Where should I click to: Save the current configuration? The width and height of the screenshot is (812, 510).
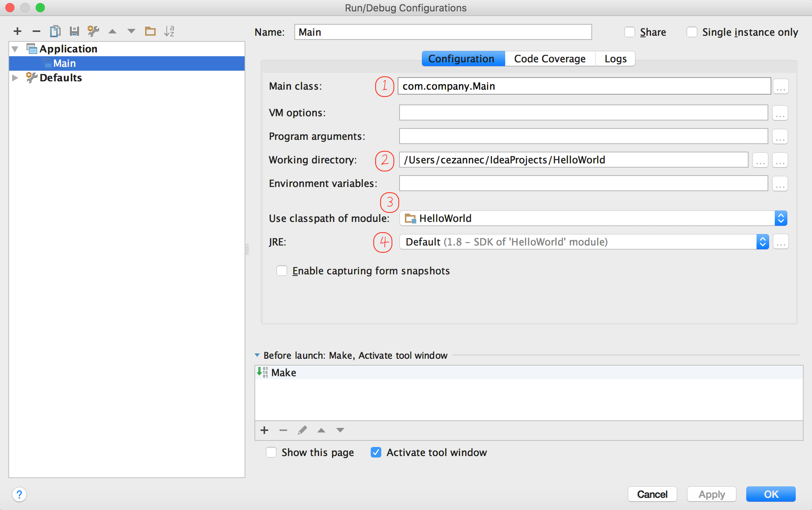click(x=74, y=31)
